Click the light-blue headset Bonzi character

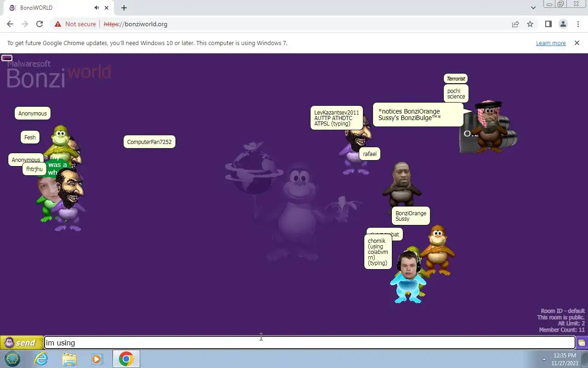[x=408, y=277]
